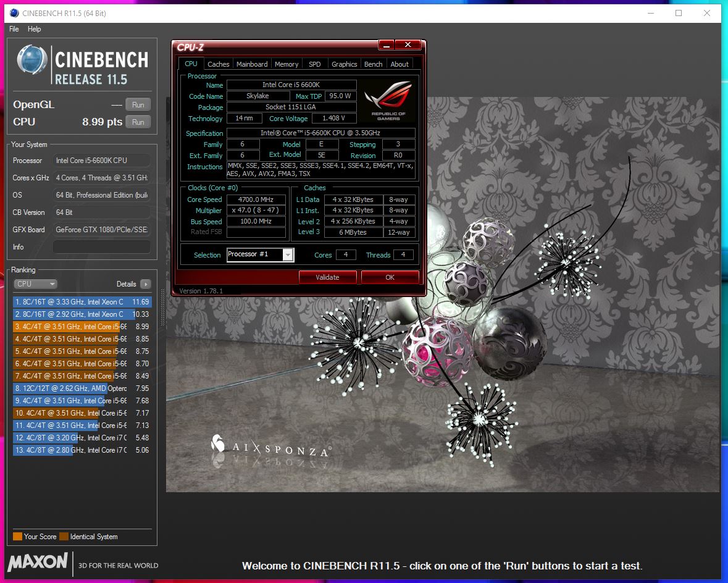
Task: Click the GFX Board GeForce GTX 1080 field
Action: coord(101,230)
